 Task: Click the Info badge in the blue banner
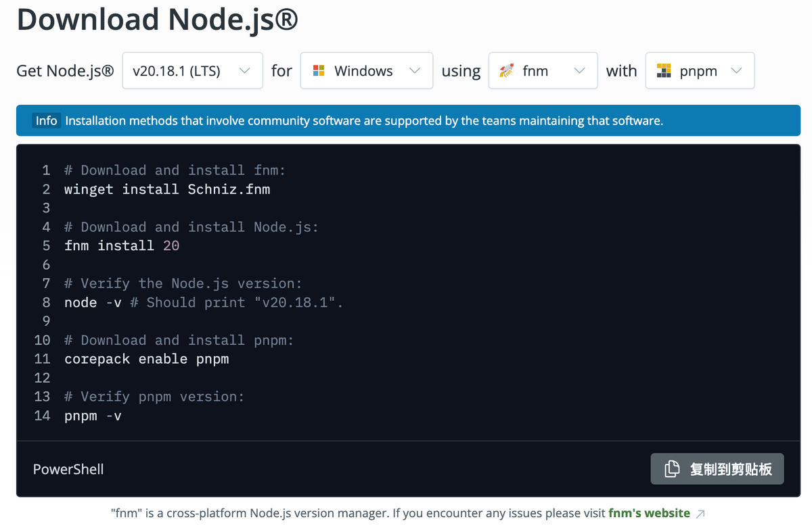click(x=46, y=120)
